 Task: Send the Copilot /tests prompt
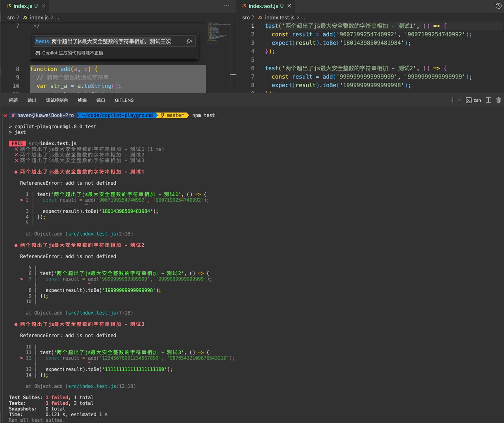pos(189,41)
